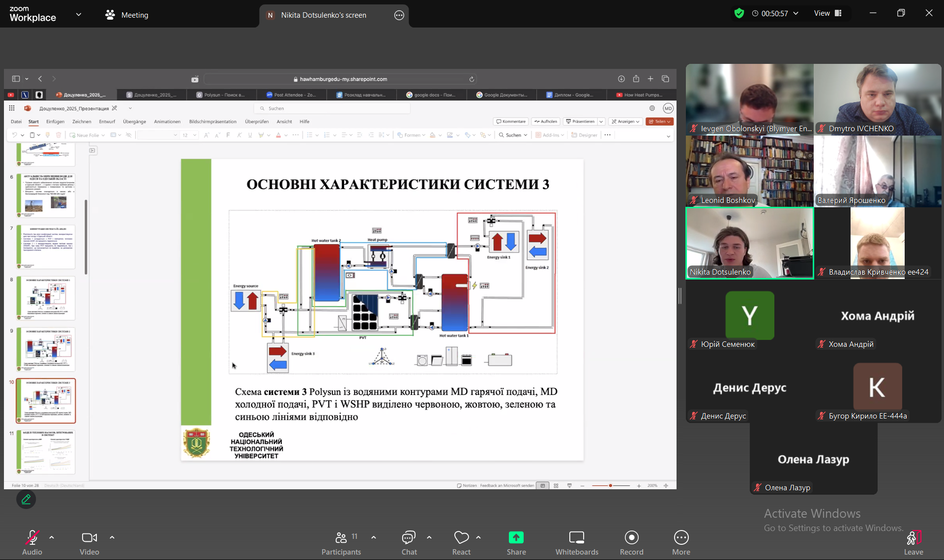Open the Chat panel
The image size is (944, 560).
click(x=409, y=542)
